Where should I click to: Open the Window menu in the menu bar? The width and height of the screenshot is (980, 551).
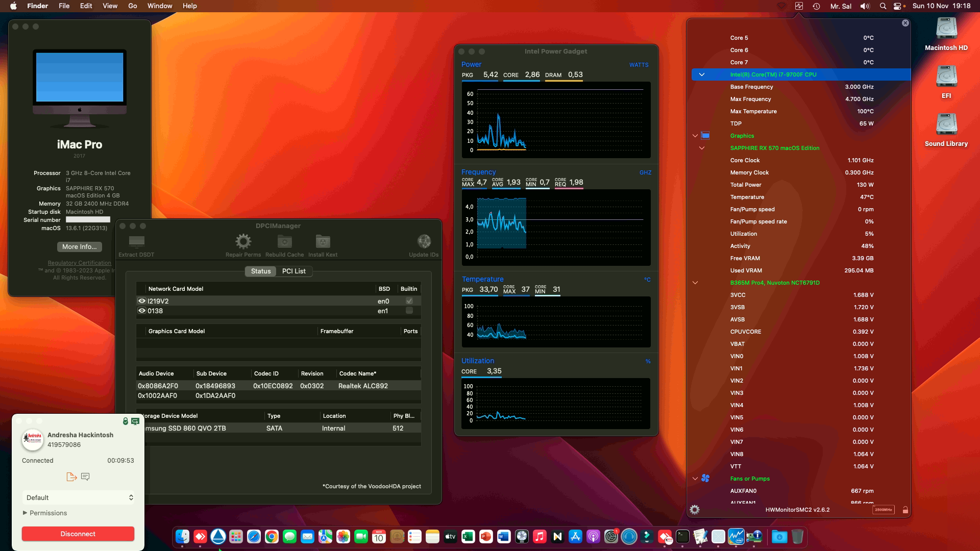(x=159, y=6)
